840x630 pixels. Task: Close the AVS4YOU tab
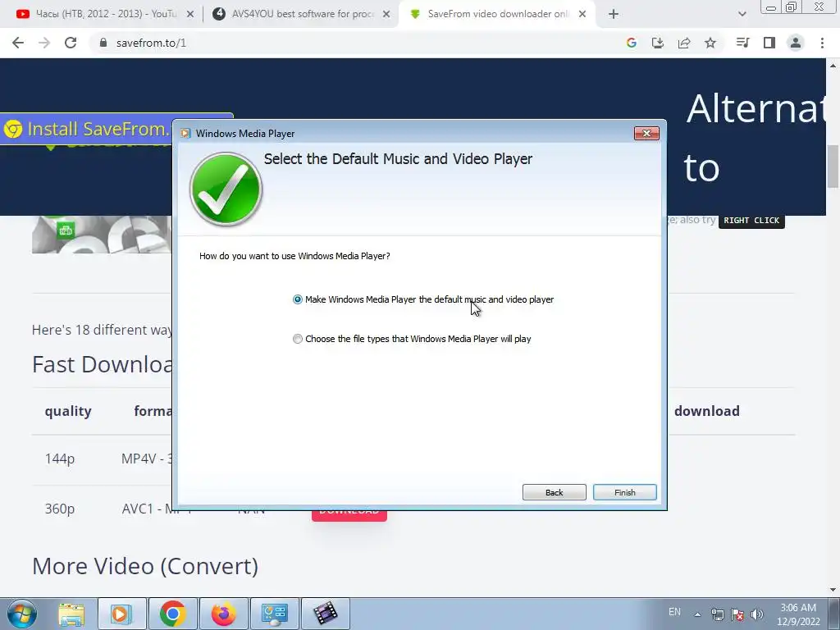click(386, 15)
